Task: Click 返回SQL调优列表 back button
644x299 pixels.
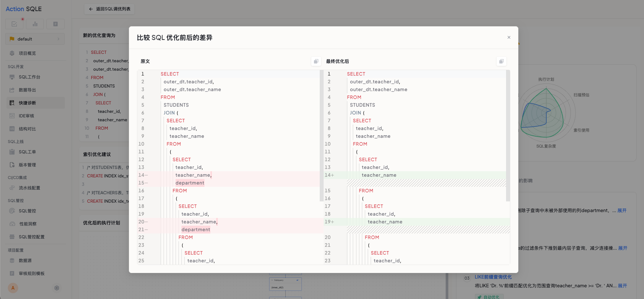Action: tap(109, 9)
